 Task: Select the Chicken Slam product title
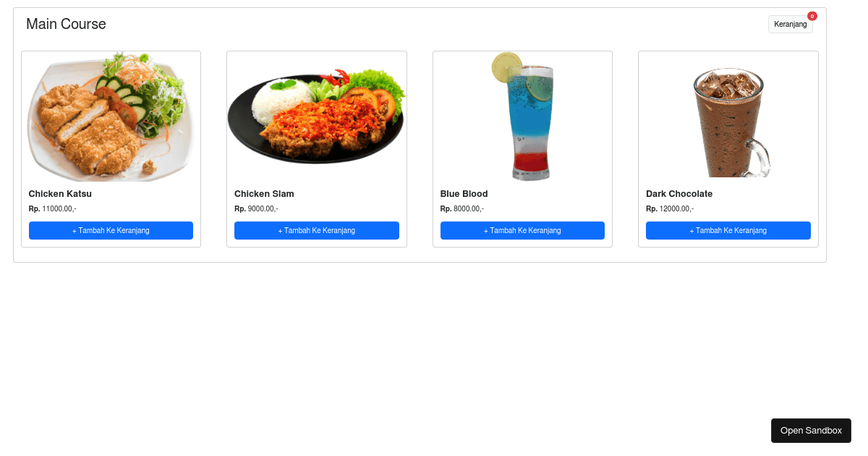click(x=264, y=194)
